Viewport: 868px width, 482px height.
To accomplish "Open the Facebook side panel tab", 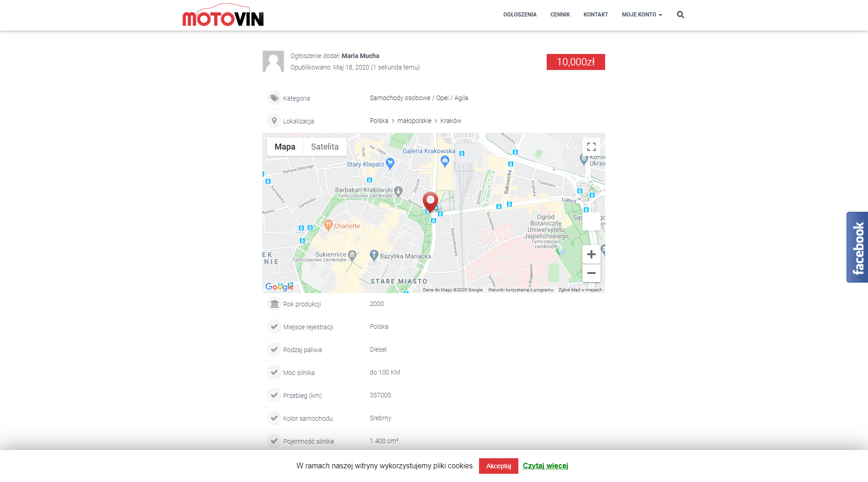I will click(x=856, y=247).
